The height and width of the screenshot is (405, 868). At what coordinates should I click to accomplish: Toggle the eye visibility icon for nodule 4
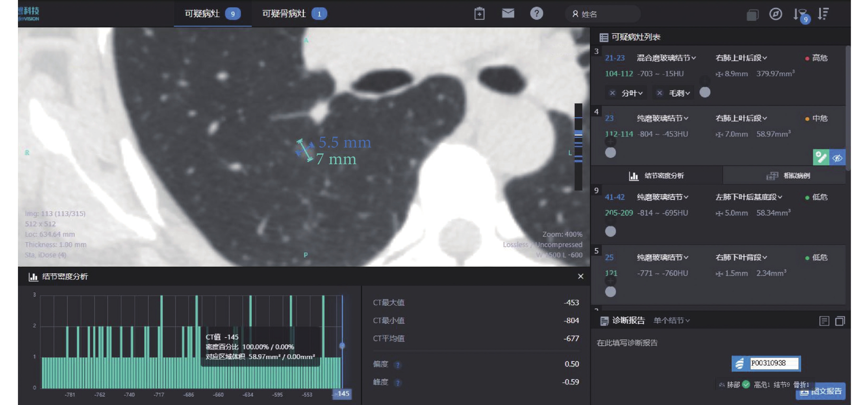tap(837, 158)
